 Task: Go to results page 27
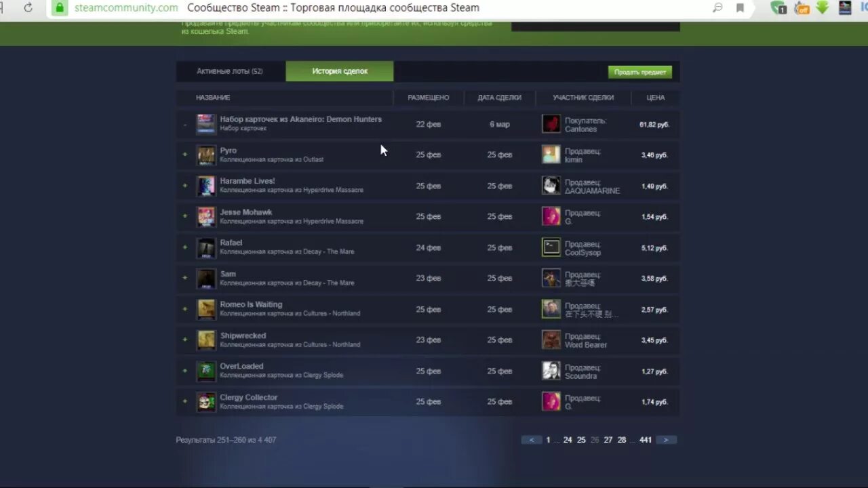coord(608,440)
